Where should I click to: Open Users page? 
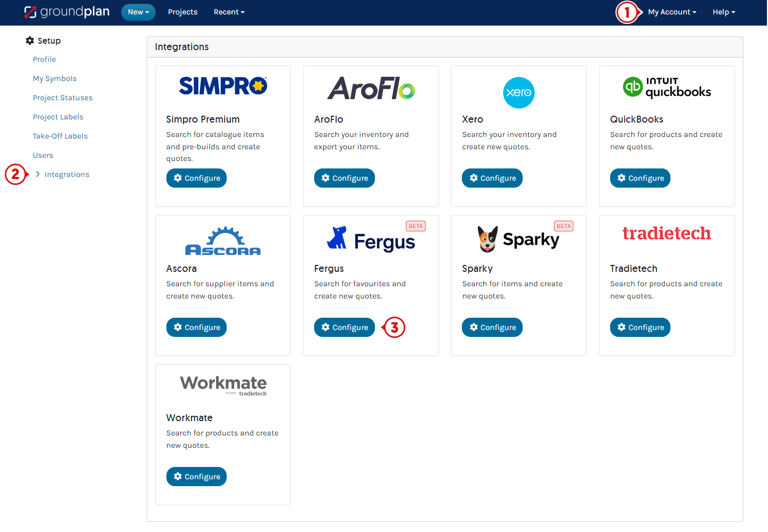(x=43, y=155)
